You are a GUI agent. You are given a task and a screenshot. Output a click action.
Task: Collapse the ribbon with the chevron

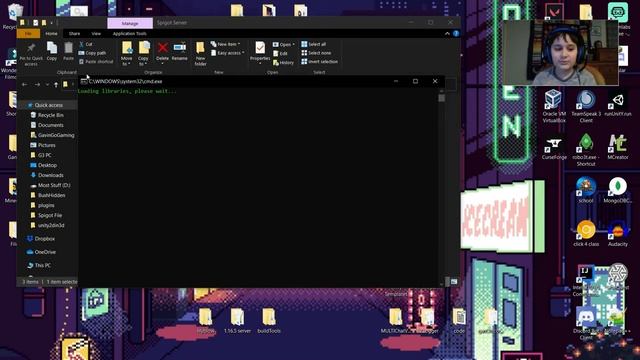click(x=447, y=33)
